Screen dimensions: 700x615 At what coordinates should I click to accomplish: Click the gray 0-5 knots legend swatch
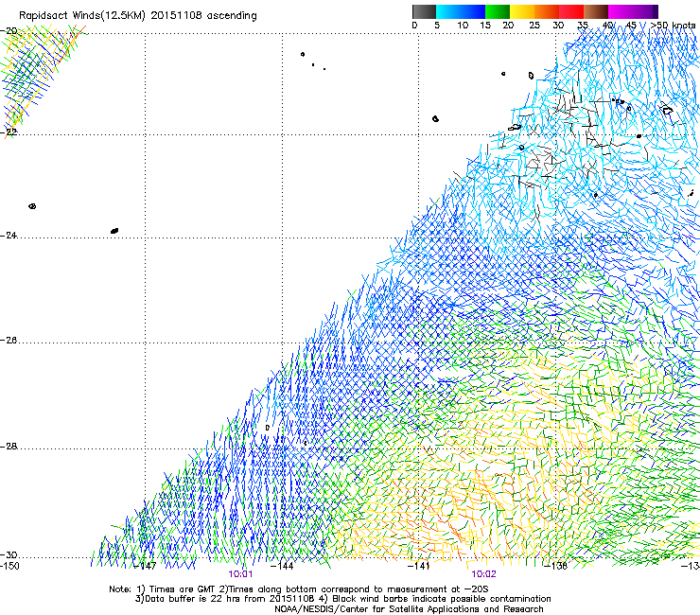(424, 11)
